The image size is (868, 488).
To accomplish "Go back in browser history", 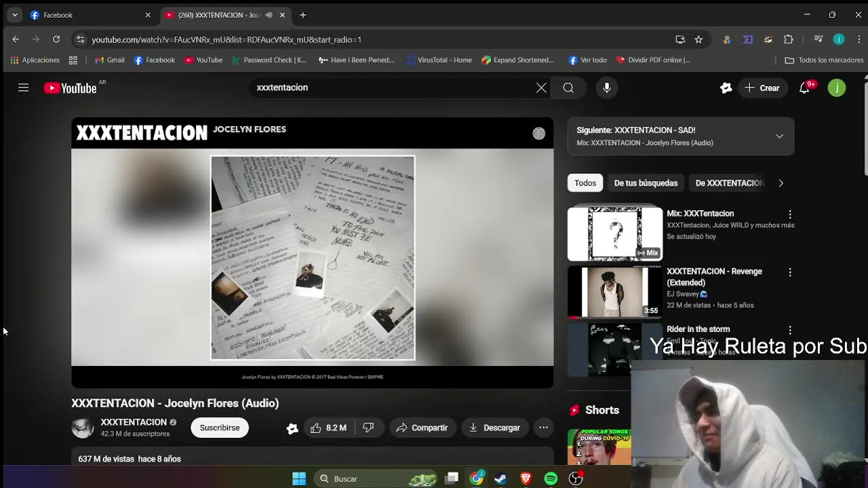I will pyautogui.click(x=16, y=39).
